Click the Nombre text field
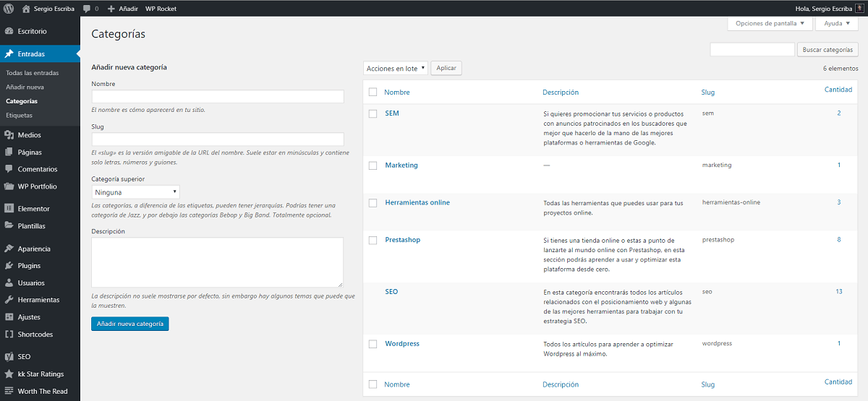The width and height of the screenshot is (868, 401). tap(217, 97)
